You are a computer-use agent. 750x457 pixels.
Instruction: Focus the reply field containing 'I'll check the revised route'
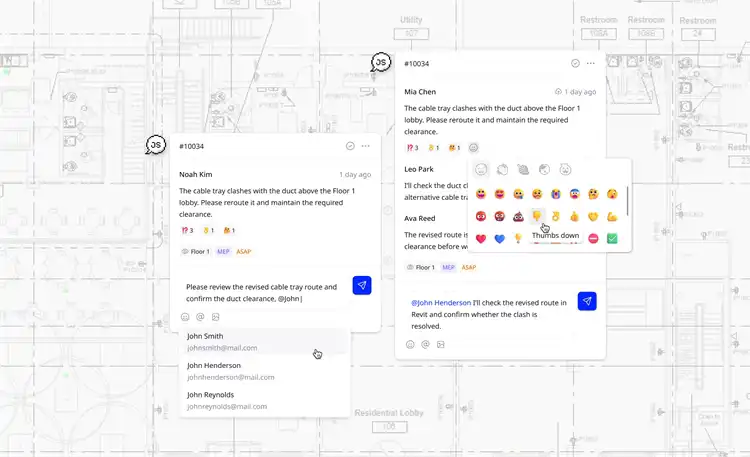[490, 314]
